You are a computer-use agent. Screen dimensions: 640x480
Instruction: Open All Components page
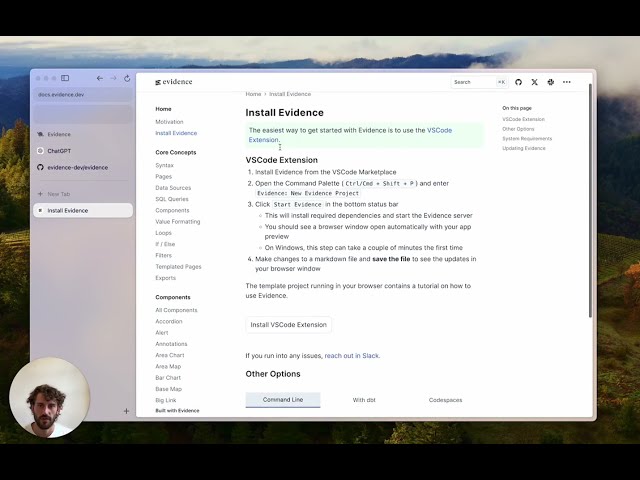(176, 310)
